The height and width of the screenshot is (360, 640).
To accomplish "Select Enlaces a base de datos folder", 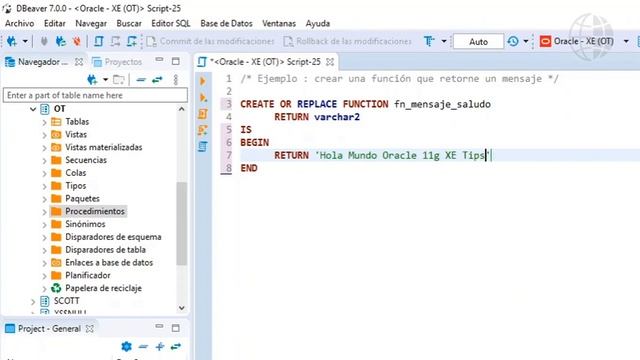I will (109, 262).
